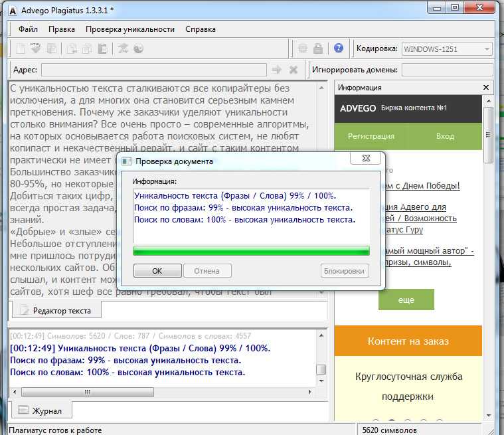The image size is (504, 435).
Task: Open the Регистрация link in Advego panel
Action: point(371,136)
